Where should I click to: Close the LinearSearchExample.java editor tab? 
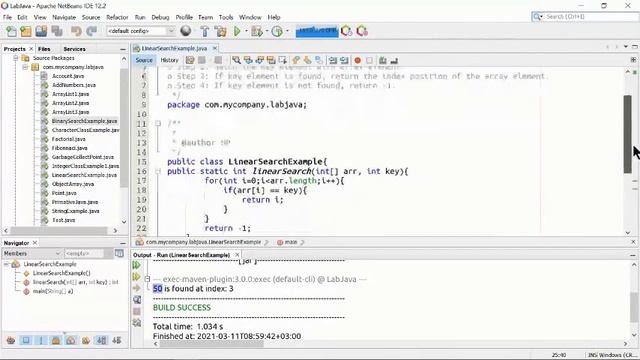[x=215, y=48]
